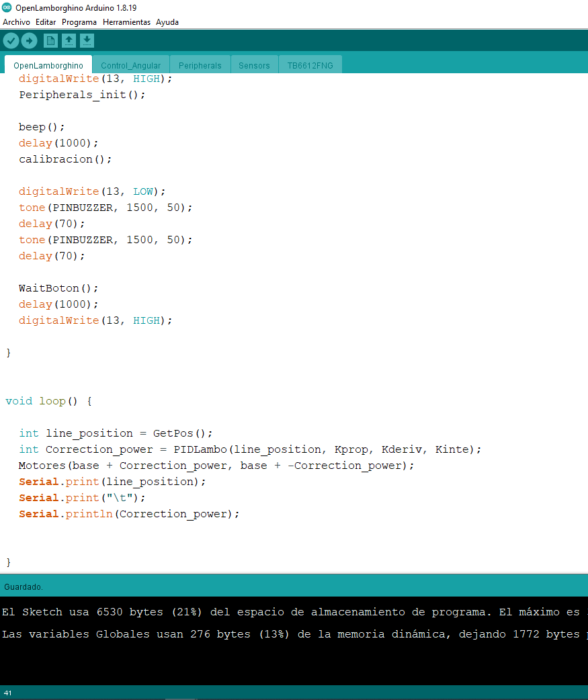
Task: Click the 'Peripherals_init();' code line
Action: point(82,95)
